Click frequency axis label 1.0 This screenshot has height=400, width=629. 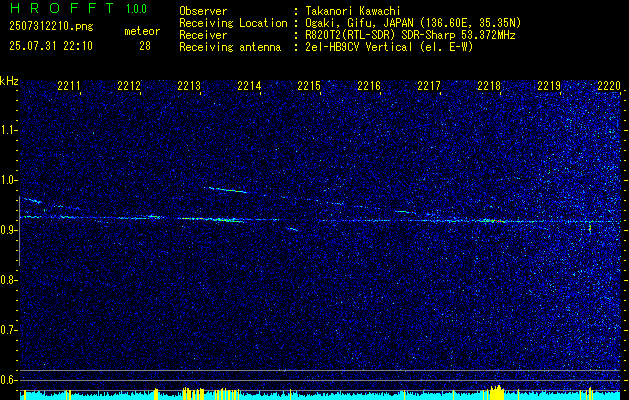[x=8, y=180]
